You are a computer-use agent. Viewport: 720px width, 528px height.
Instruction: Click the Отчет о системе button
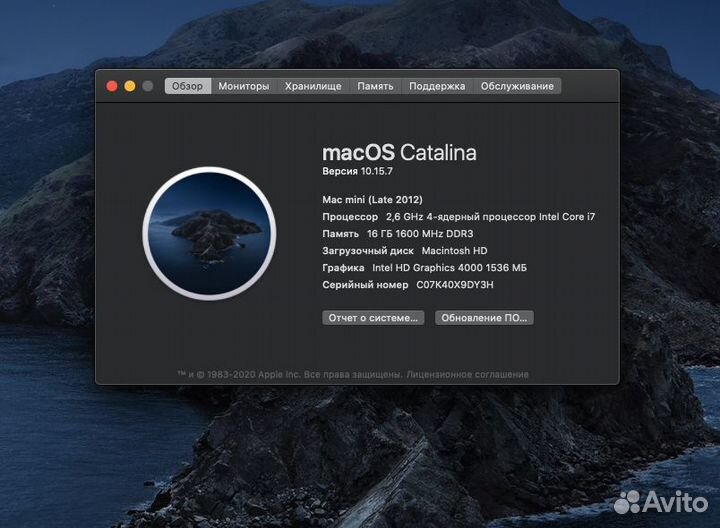point(373,318)
